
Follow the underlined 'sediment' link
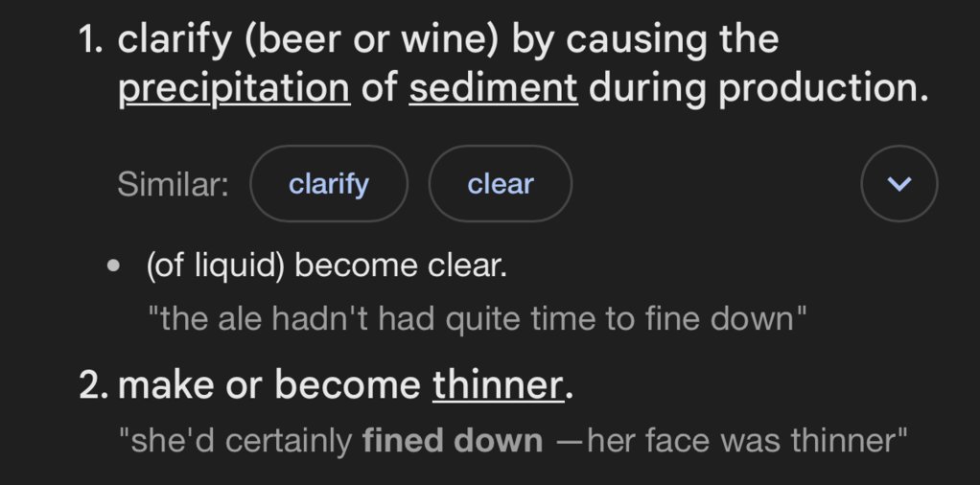click(493, 87)
